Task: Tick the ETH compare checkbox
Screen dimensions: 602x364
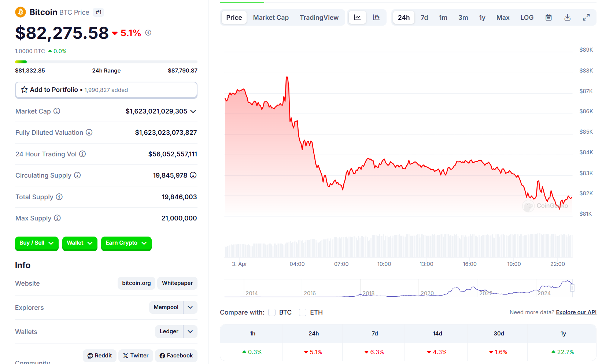Action: [x=303, y=312]
